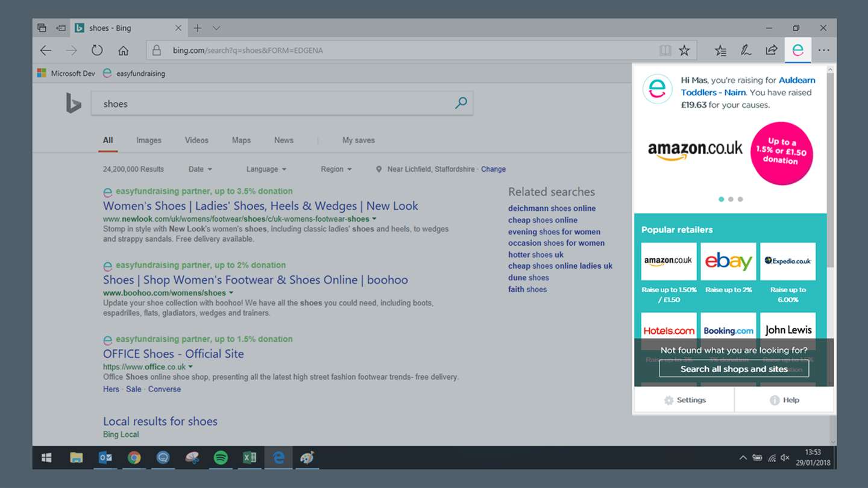Switch to the News search tab

284,140
